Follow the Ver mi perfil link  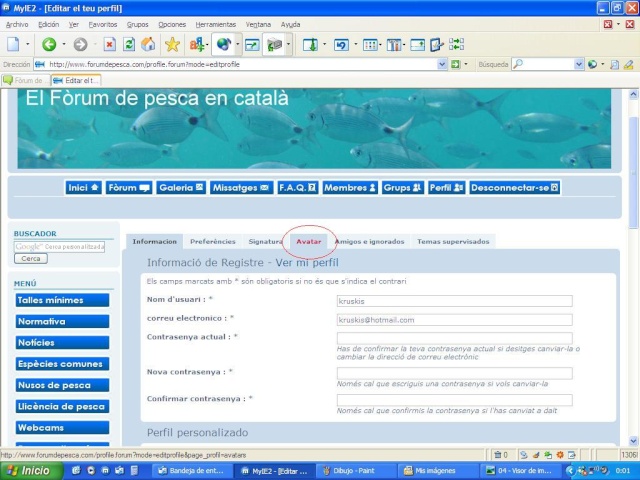pyautogui.click(x=307, y=262)
